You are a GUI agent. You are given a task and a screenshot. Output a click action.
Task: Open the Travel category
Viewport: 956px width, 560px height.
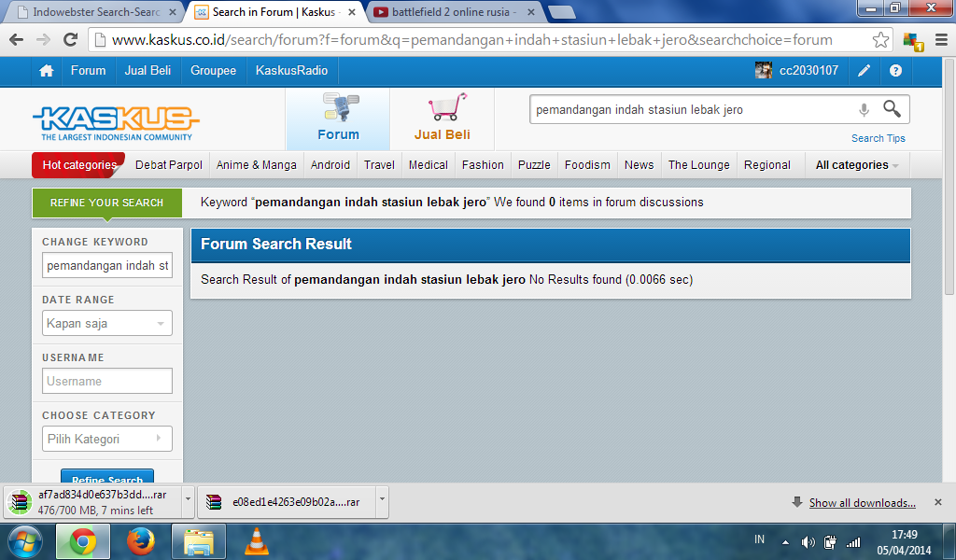[x=379, y=165]
